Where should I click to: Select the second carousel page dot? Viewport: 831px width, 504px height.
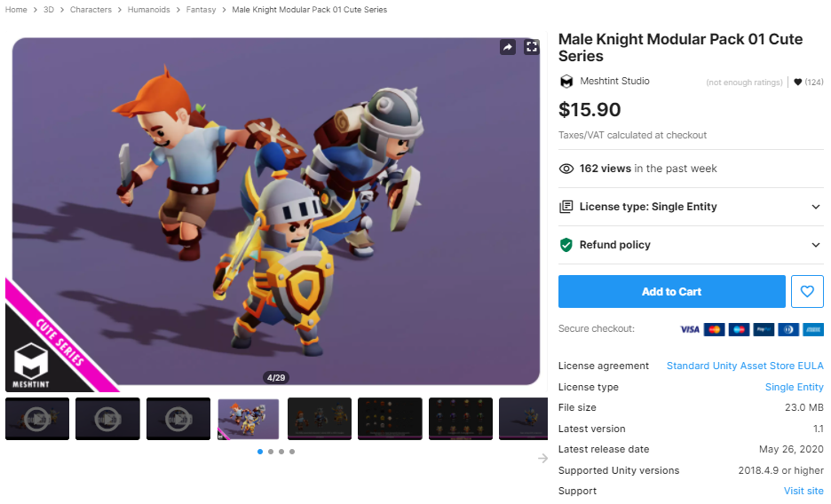(x=271, y=452)
